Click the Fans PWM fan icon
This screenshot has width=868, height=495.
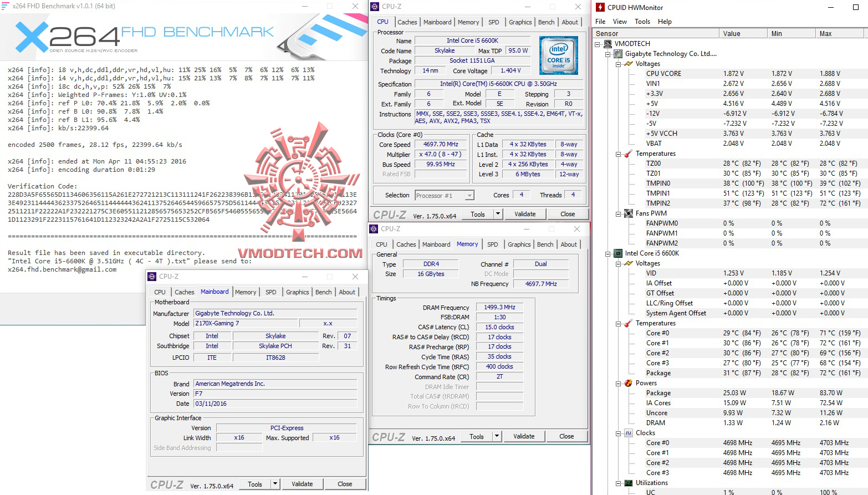pos(629,213)
